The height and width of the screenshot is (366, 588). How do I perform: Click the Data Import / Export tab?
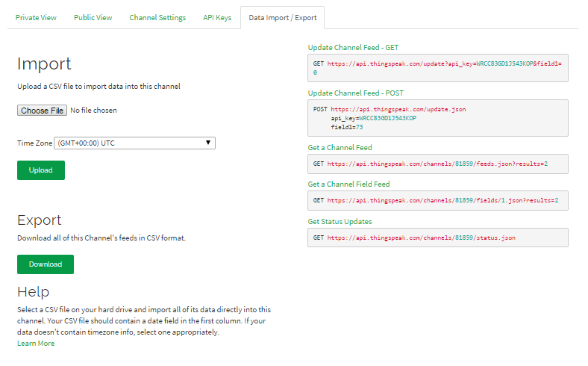point(282,18)
